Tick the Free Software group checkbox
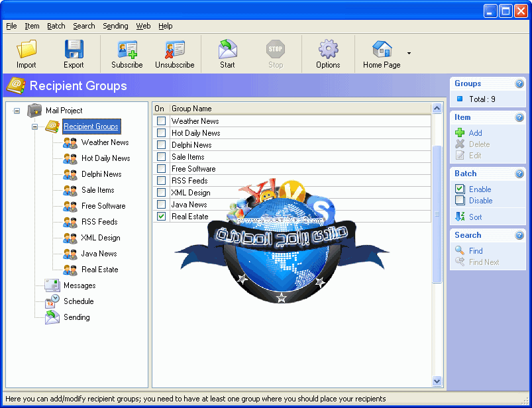Viewport: 532px width, 408px height. click(x=162, y=168)
